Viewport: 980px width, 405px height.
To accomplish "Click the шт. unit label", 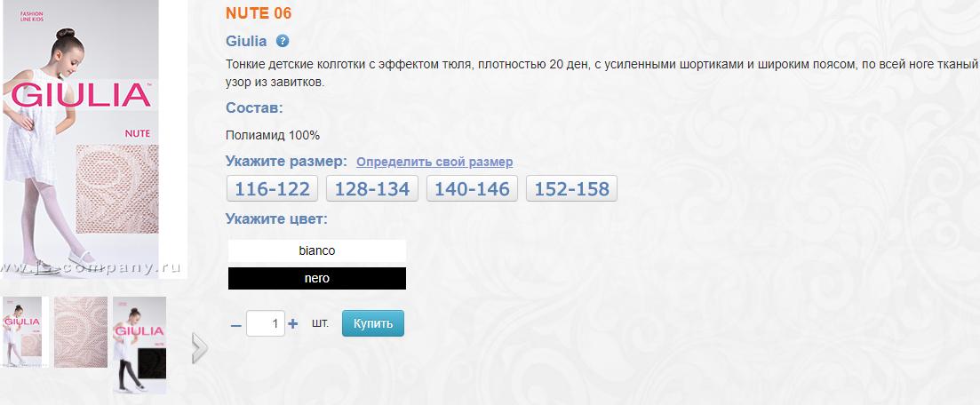I will 320,323.
